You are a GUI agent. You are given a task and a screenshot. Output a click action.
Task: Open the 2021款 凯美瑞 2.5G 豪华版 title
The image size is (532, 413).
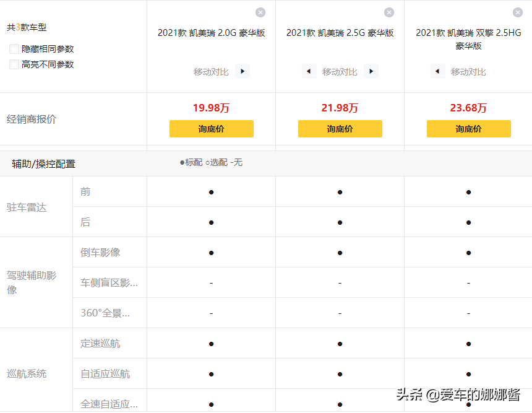pyautogui.click(x=340, y=33)
